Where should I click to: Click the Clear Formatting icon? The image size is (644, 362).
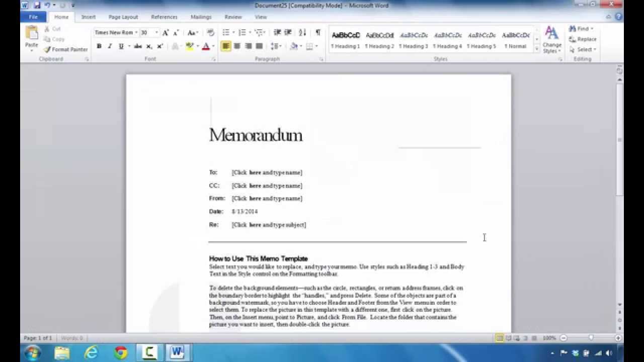pyautogui.click(x=211, y=33)
